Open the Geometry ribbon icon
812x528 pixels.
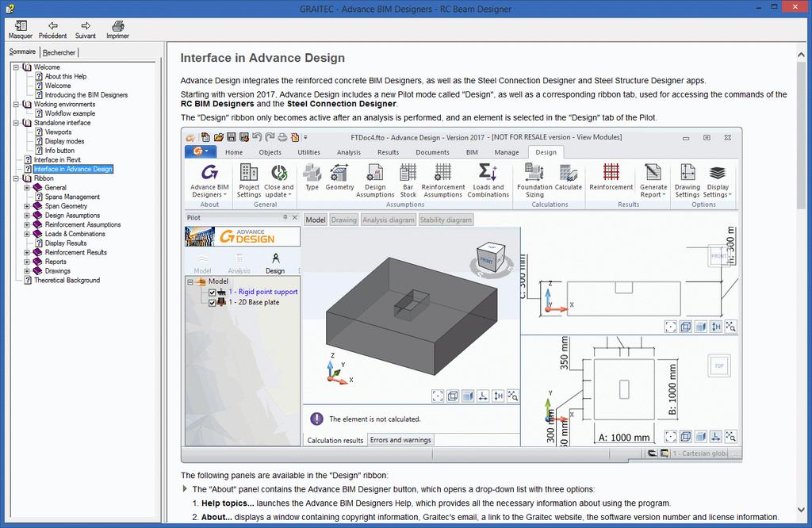point(339,172)
